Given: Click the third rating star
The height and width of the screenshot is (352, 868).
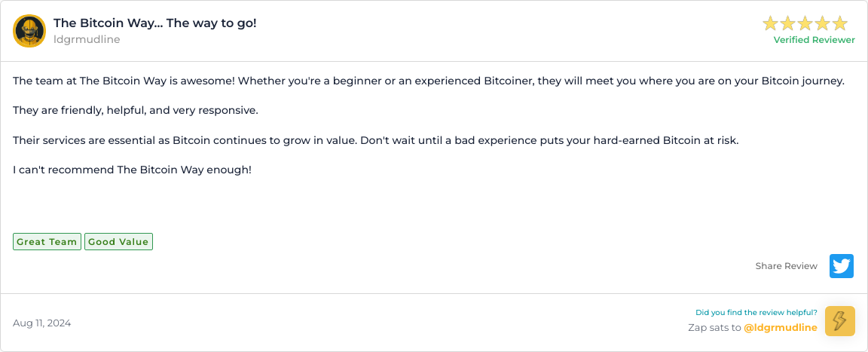Looking at the screenshot, I should (805, 23).
